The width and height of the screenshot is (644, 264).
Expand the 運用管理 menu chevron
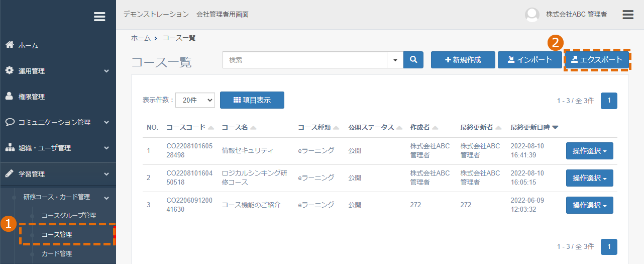pyautogui.click(x=106, y=71)
